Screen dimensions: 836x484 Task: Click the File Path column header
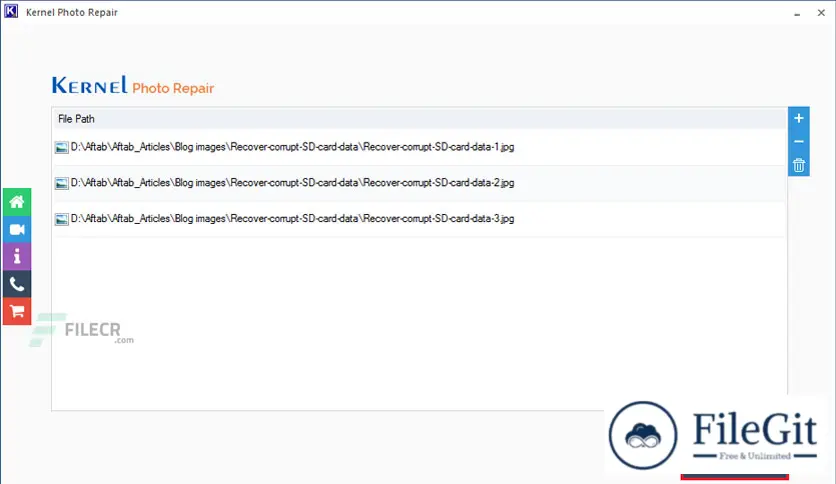[420, 119]
